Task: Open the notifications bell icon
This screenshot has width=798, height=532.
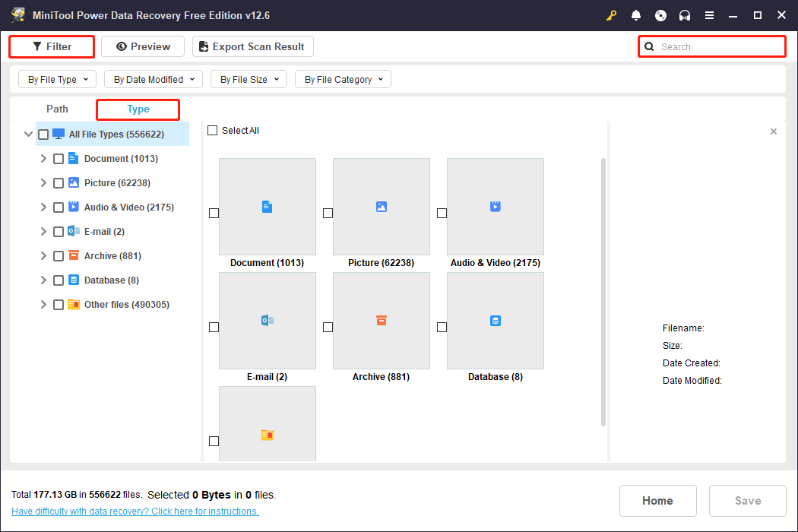Action: (x=636, y=14)
